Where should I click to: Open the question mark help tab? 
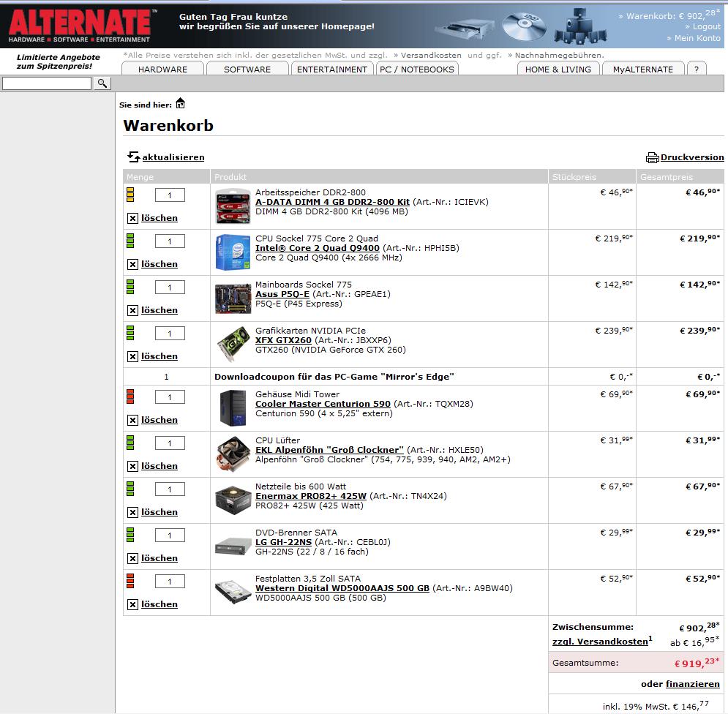click(x=697, y=69)
